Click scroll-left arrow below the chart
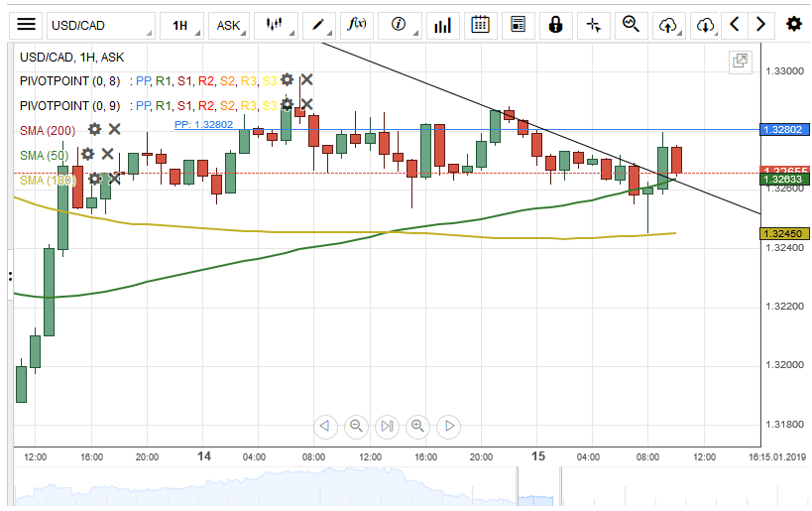 325,427
